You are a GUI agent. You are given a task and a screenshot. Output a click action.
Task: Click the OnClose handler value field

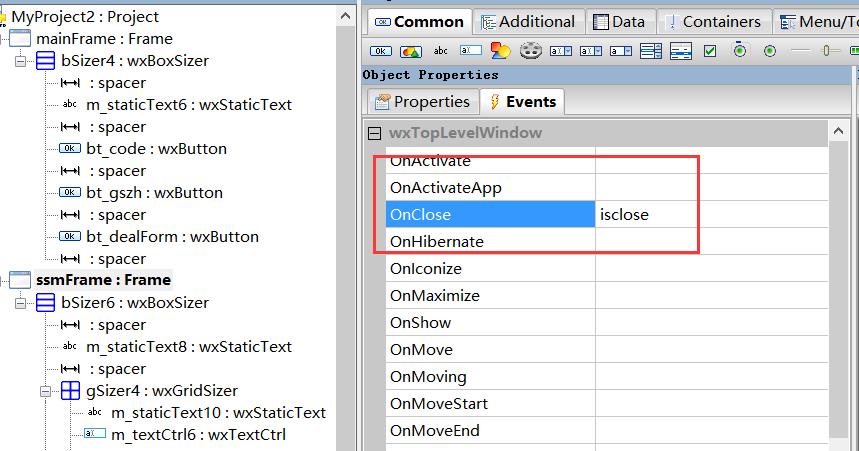tap(710, 214)
